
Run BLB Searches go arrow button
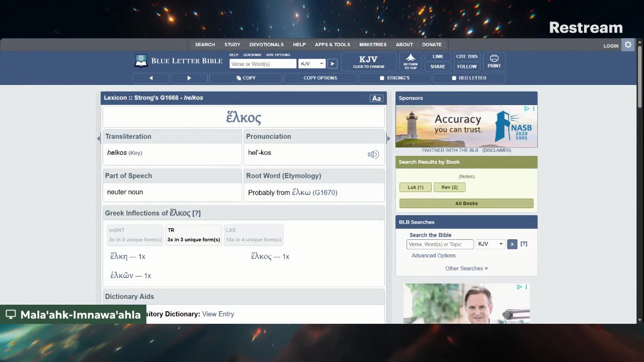click(x=512, y=244)
